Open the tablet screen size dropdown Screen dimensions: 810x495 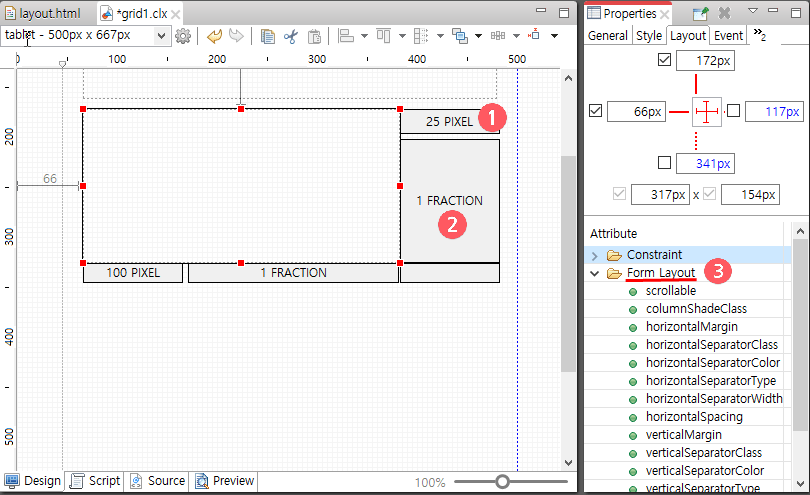(x=162, y=36)
